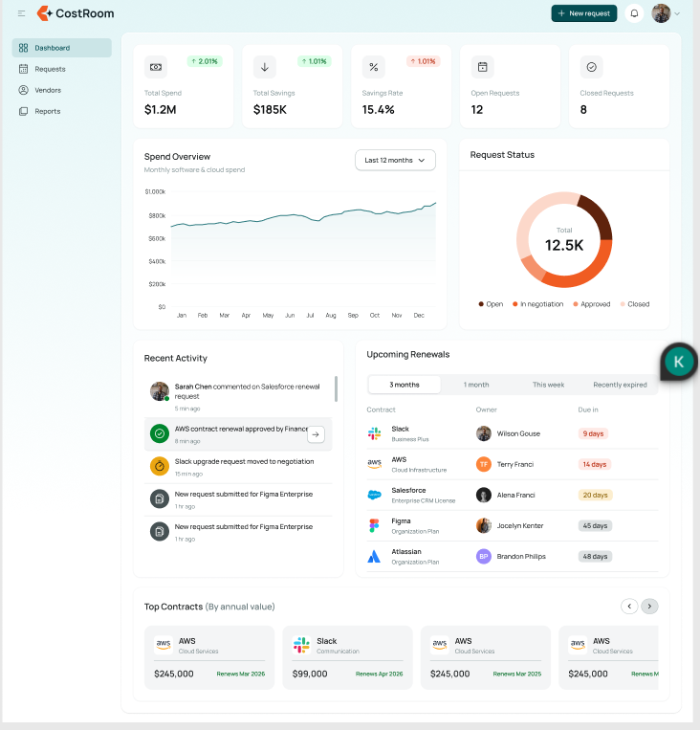This screenshot has width=700, height=730.
Task: Click the 12.5K total in the donut chart
Action: (564, 245)
